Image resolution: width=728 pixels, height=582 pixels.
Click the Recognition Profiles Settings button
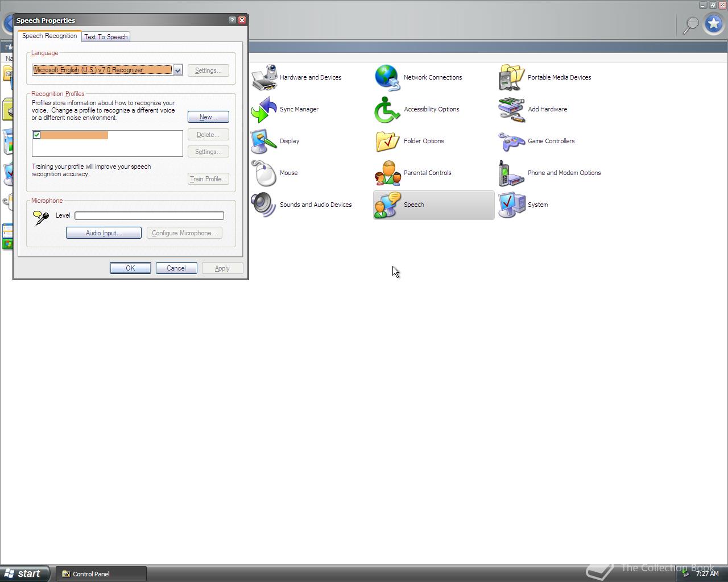(208, 152)
